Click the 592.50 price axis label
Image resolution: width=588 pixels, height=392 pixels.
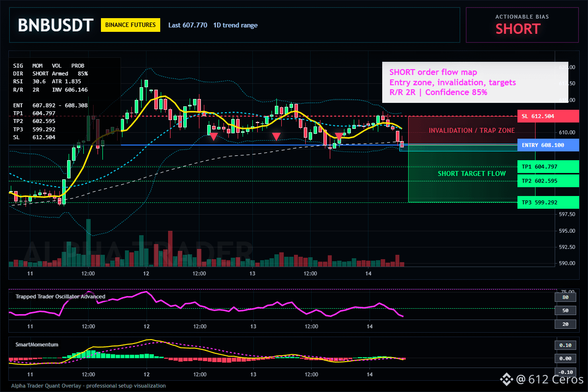(566, 247)
